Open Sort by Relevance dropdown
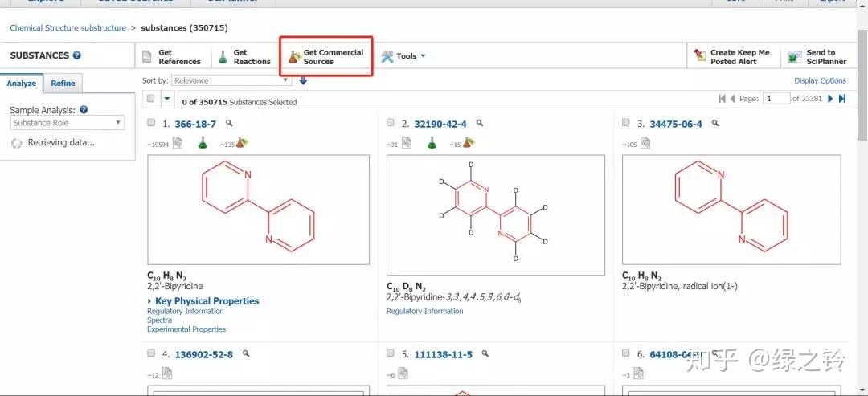The image size is (868, 396). point(231,81)
